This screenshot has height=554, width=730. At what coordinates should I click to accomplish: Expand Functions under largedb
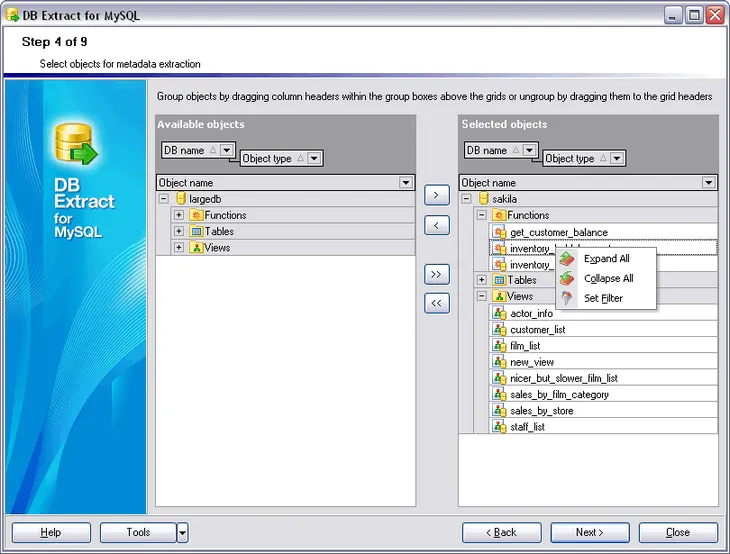pyautogui.click(x=179, y=215)
